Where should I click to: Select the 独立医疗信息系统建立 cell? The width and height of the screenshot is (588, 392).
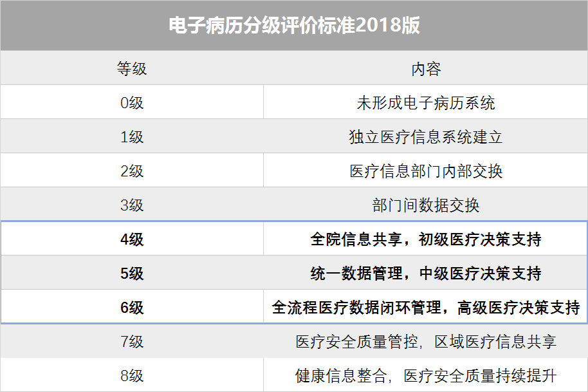(x=426, y=137)
